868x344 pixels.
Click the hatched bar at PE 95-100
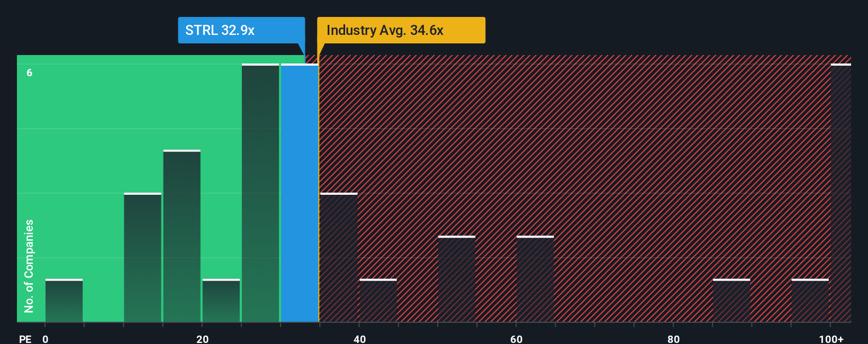tap(810, 301)
